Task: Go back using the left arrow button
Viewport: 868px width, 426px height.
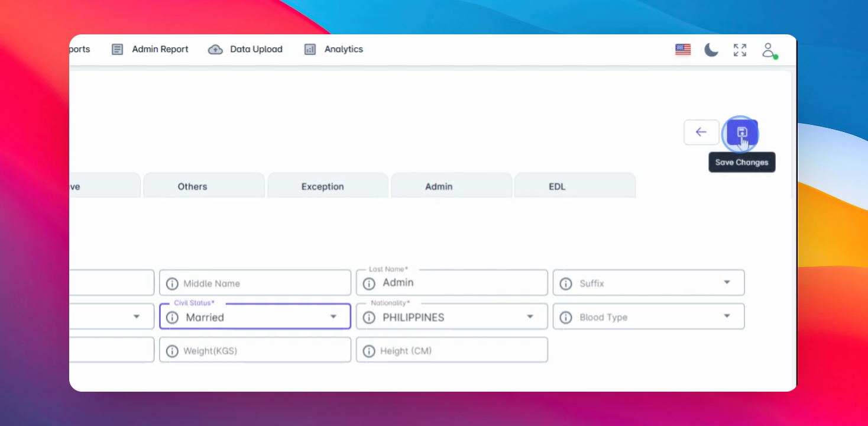Action: tap(701, 133)
